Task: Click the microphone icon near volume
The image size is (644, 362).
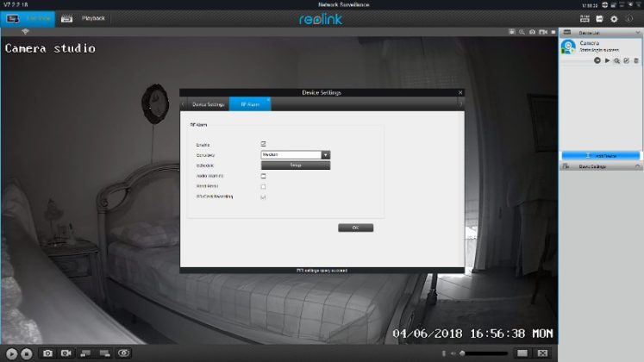Action: click(x=444, y=353)
